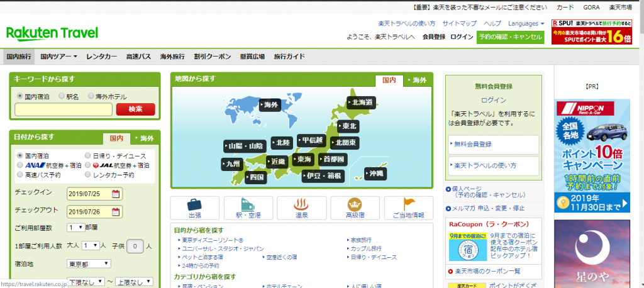Open 海外旅行 in navigation bar
Image resolution: width=644 pixels, height=288 pixels.
tap(172, 57)
